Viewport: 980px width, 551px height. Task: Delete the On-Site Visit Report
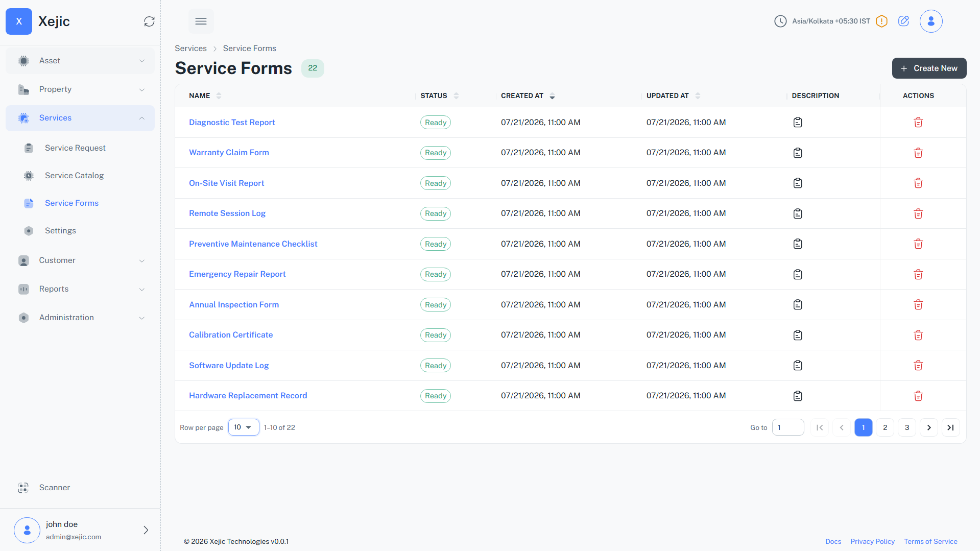click(x=918, y=183)
